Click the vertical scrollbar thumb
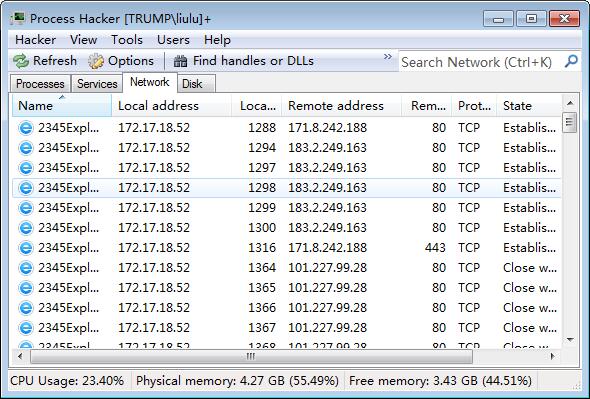This screenshot has height=399, width=590. (570, 122)
